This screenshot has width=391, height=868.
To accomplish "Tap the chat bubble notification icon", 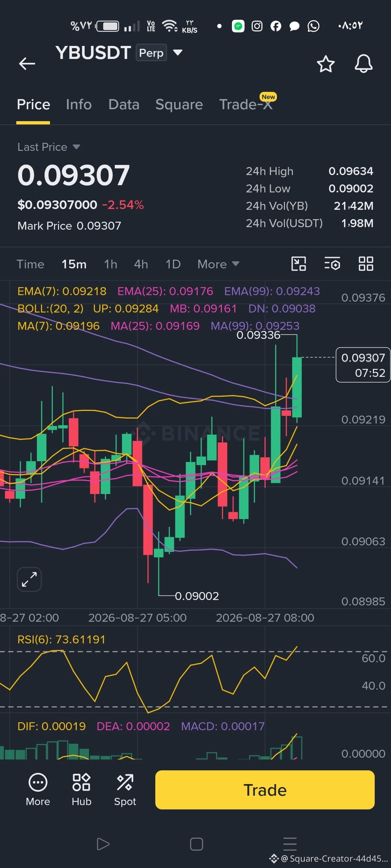I will (295, 26).
